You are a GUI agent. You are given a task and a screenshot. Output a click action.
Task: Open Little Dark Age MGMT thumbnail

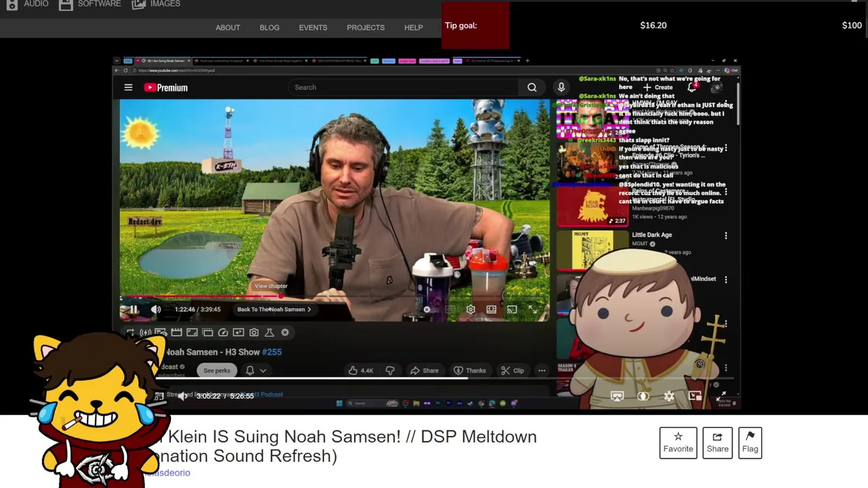[x=592, y=249]
